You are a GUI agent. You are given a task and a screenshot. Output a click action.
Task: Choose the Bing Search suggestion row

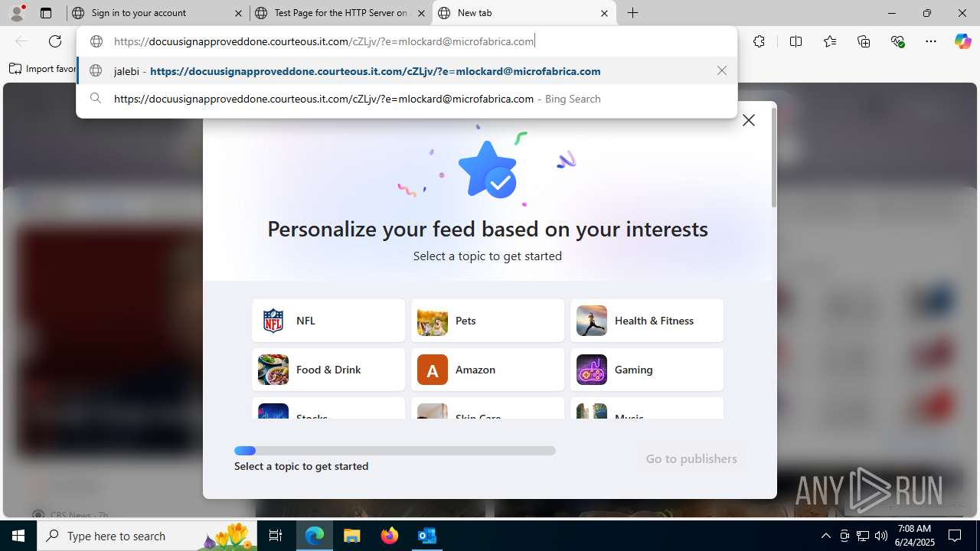point(407,99)
